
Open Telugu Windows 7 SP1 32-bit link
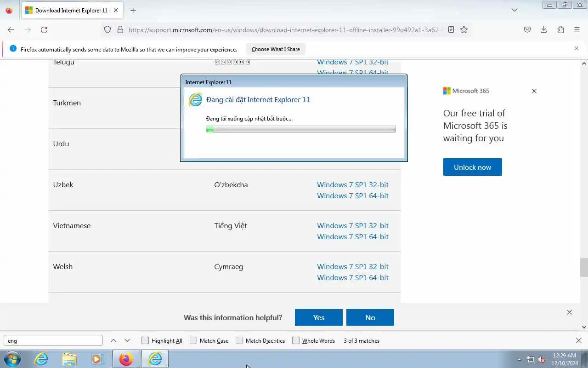click(353, 62)
